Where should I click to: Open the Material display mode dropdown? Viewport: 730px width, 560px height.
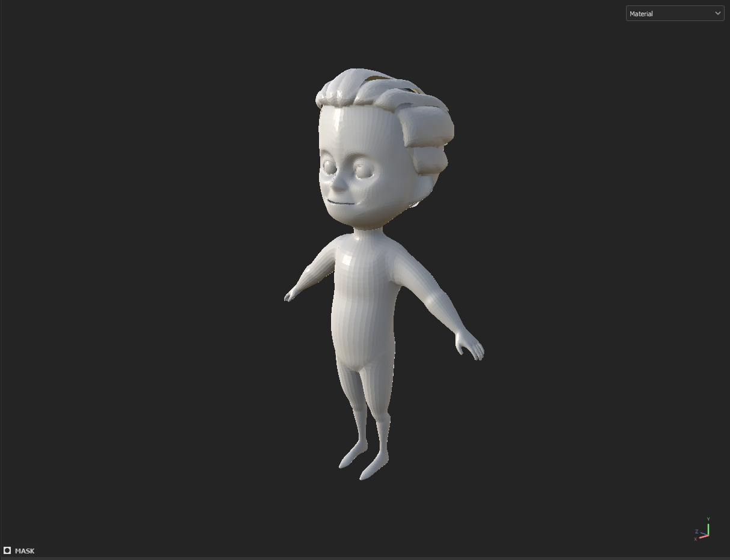click(x=670, y=13)
